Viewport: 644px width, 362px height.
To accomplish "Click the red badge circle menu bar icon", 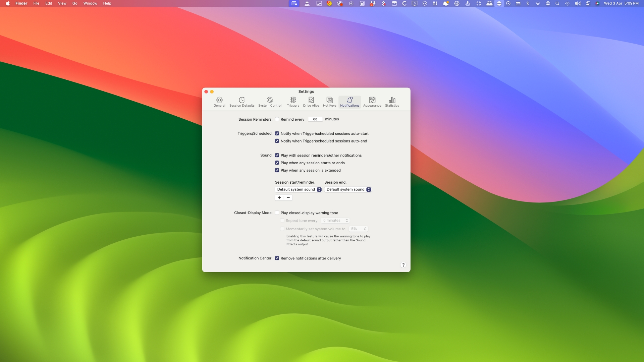I will [329, 3].
